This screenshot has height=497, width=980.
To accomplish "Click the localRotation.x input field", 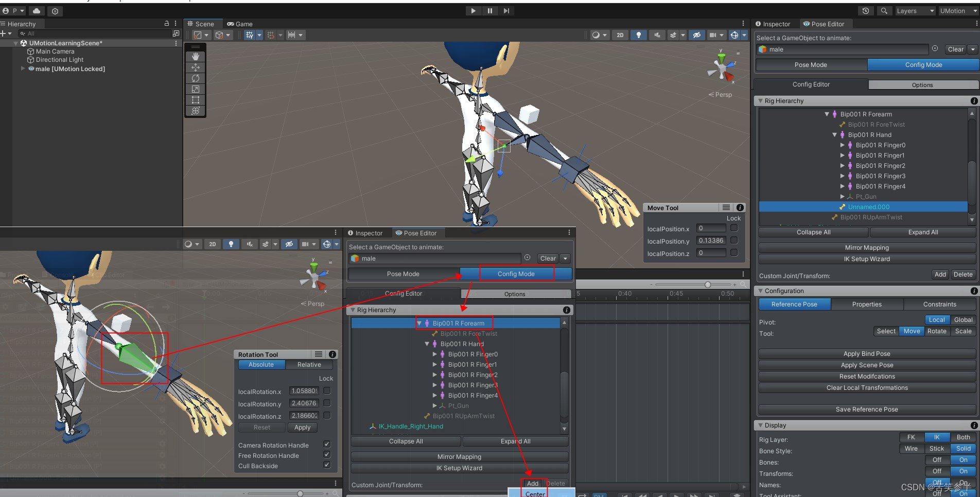I will (304, 391).
